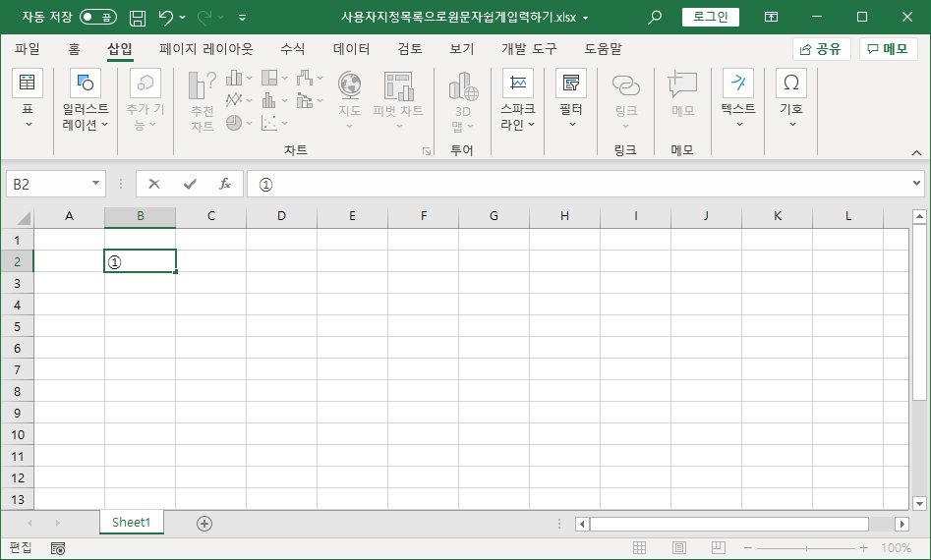Click the zoom slider on status bar
Image resolution: width=931 pixels, height=560 pixels.
click(806, 548)
